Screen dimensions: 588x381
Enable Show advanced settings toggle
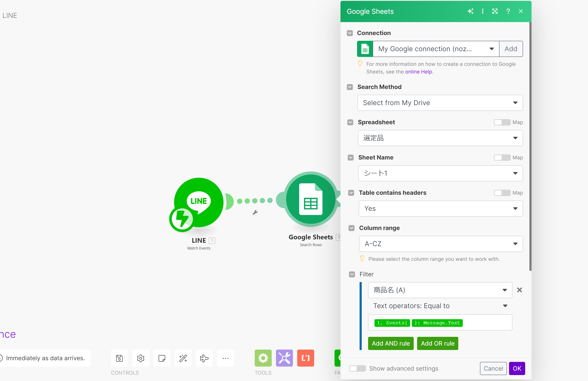click(x=357, y=368)
